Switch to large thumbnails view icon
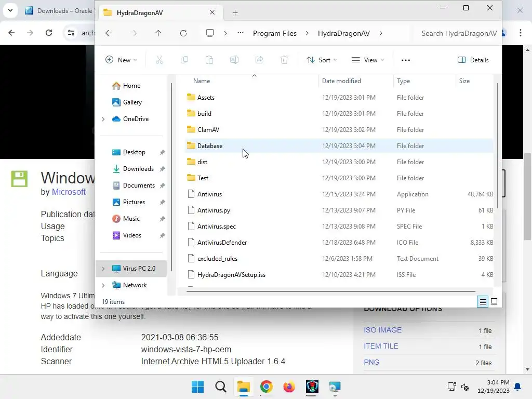Viewport: 532px width, 399px height. (494, 301)
